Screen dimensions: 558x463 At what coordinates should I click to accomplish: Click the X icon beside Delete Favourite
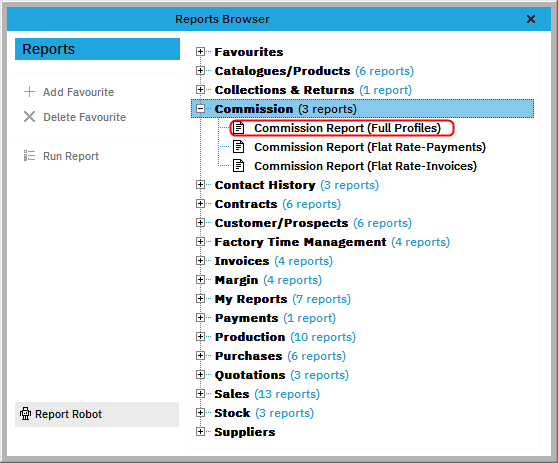click(30, 117)
